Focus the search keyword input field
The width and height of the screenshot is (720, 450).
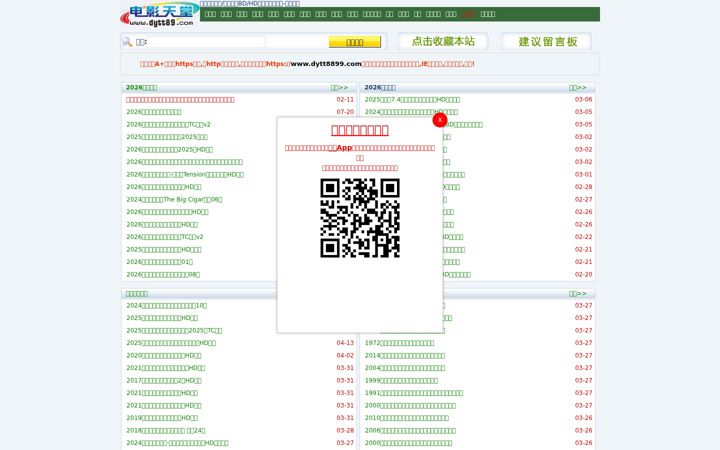[x=206, y=42]
